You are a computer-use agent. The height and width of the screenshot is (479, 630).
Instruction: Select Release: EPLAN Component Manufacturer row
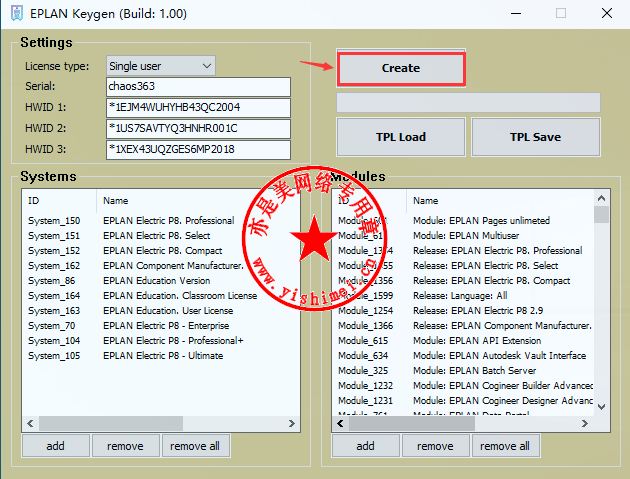pyautogui.click(x=463, y=325)
